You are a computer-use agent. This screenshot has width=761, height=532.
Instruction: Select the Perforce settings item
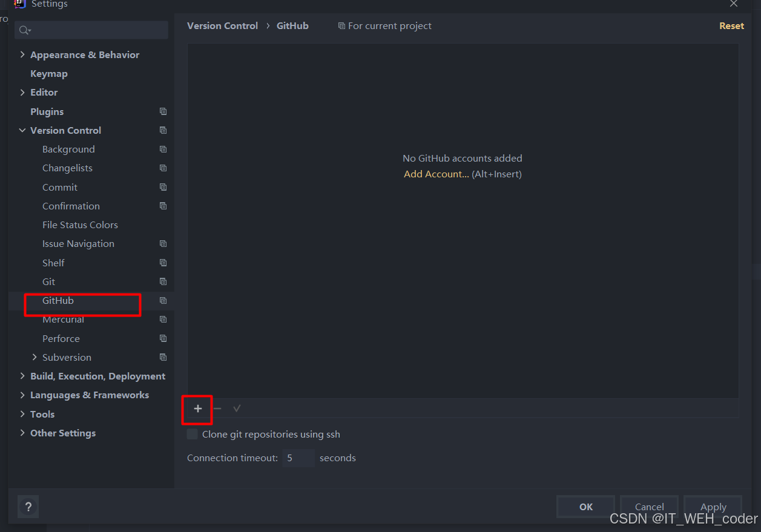[x=61, y=338]
